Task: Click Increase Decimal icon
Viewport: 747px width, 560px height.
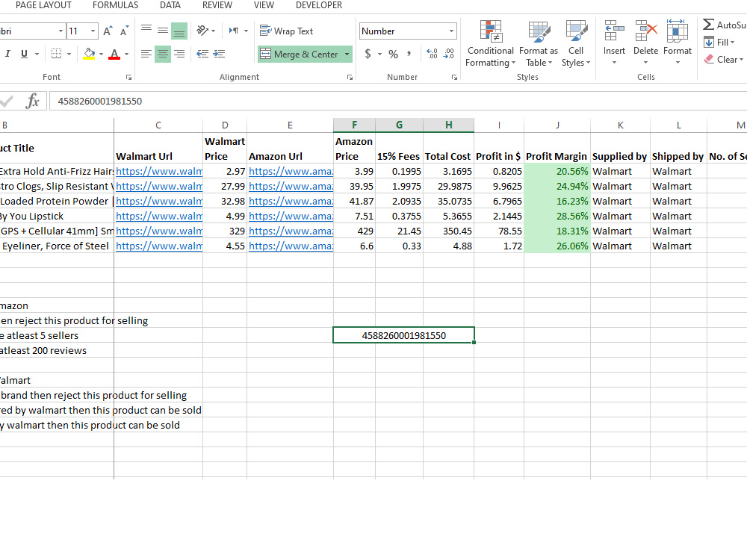Action: click(x=432, y=54)
